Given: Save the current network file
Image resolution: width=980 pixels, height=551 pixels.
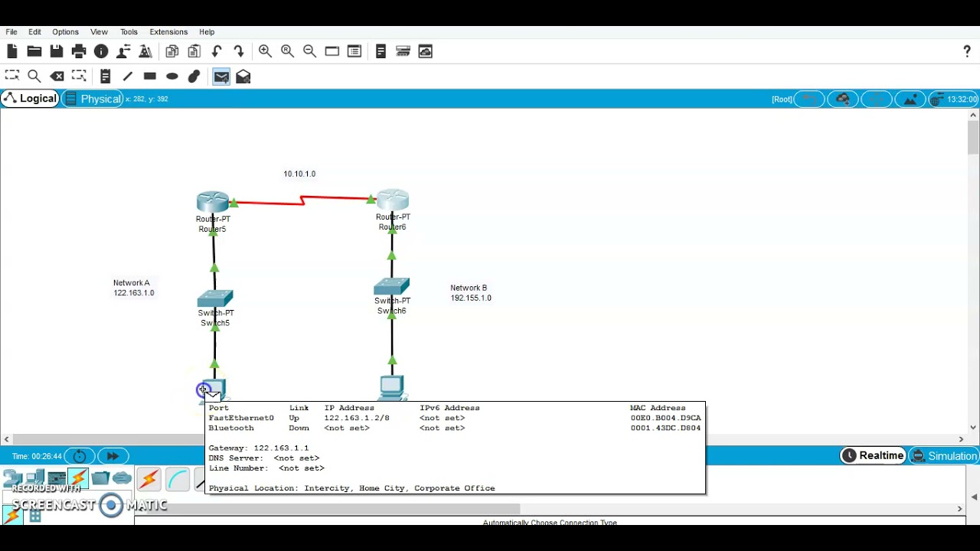Looking at the screenshot, I should pos(56,51).
